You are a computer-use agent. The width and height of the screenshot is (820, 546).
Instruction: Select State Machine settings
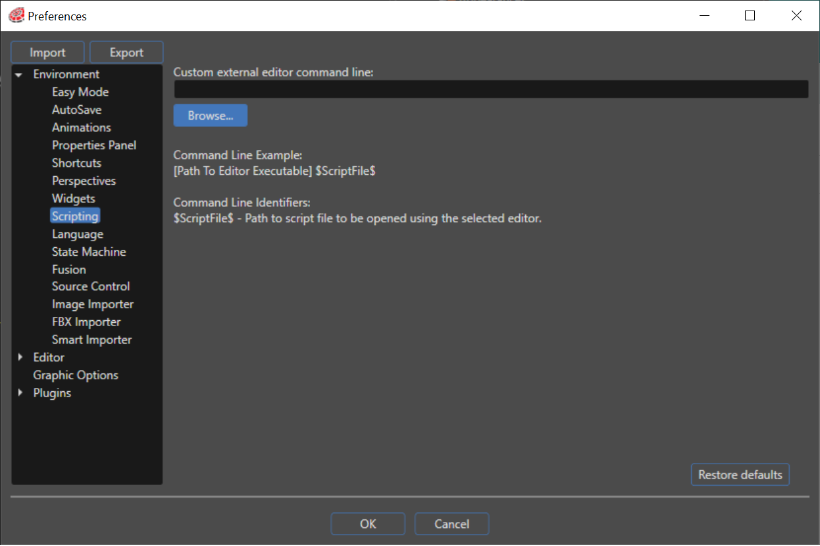click(x=89, y=252)
